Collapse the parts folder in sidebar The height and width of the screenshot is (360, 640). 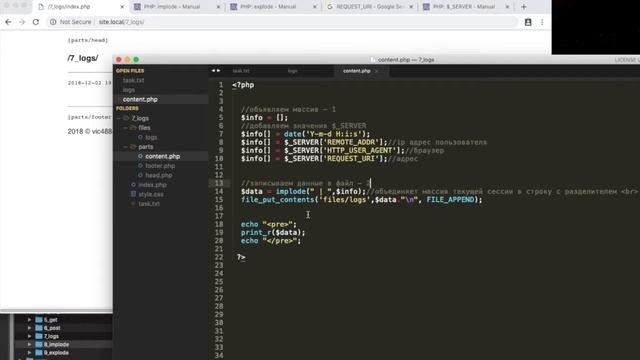point(125,147)
